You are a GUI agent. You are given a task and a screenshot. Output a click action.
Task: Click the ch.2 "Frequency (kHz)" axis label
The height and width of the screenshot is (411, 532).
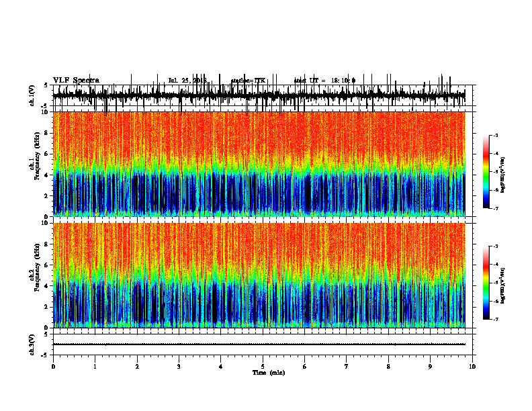[x=37, y=267]
